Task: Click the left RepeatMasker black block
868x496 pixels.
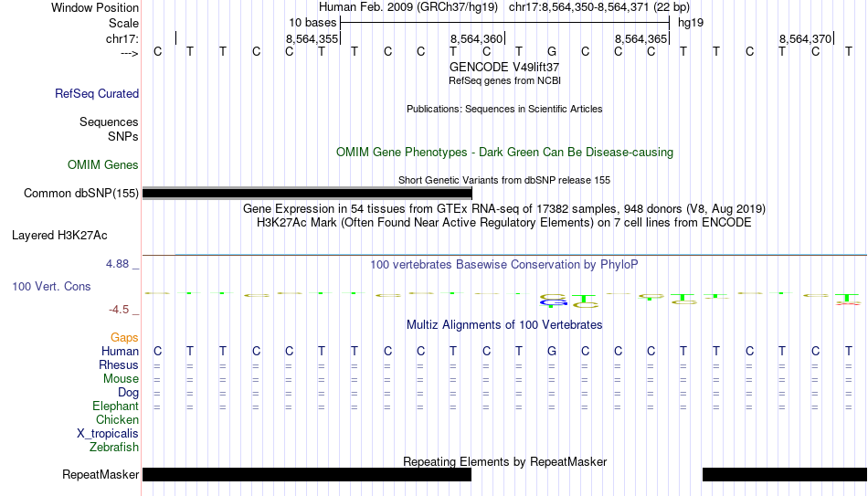Action: point(307,474)
